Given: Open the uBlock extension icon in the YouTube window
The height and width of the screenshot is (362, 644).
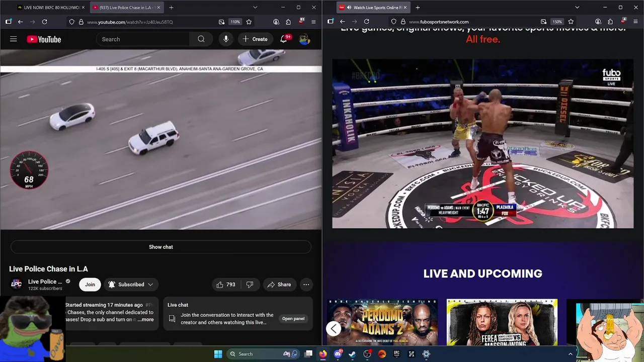Looking at the screenshot, I should coord(301,21).
